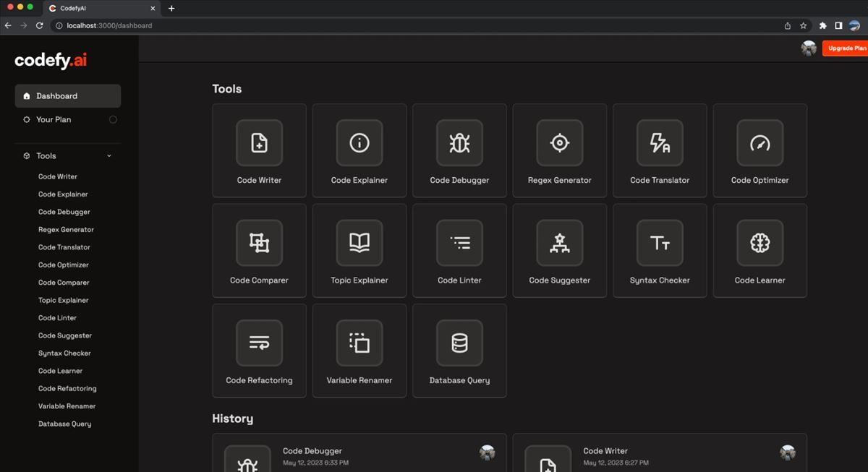Viewport: 868px width, 472px height.
Task: Select Code Suggester in the sidebar
Action: coord(65,335)
